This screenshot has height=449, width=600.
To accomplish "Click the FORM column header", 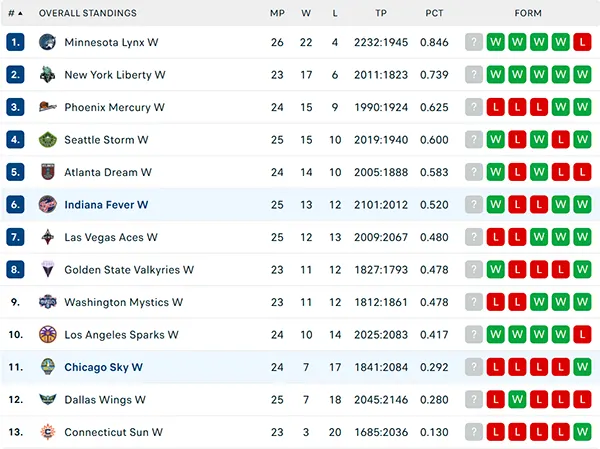I will [528, 13].
